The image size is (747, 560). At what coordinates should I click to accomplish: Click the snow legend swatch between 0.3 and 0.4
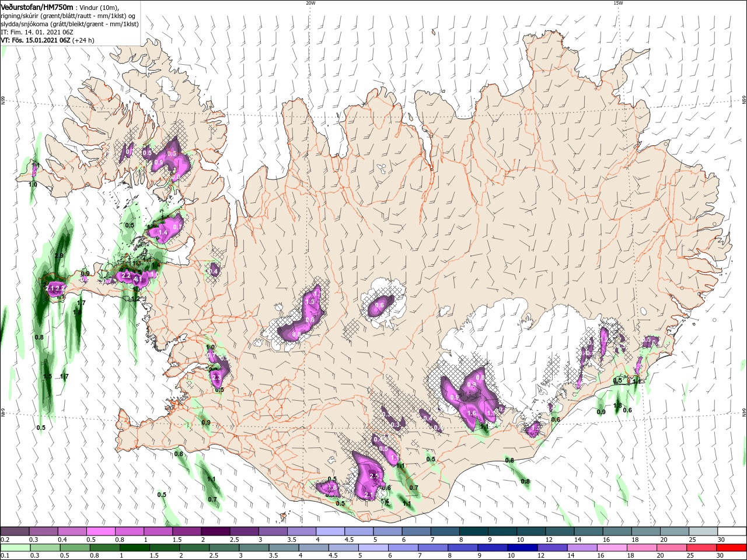pyautogui.click(x=43, y=531)
